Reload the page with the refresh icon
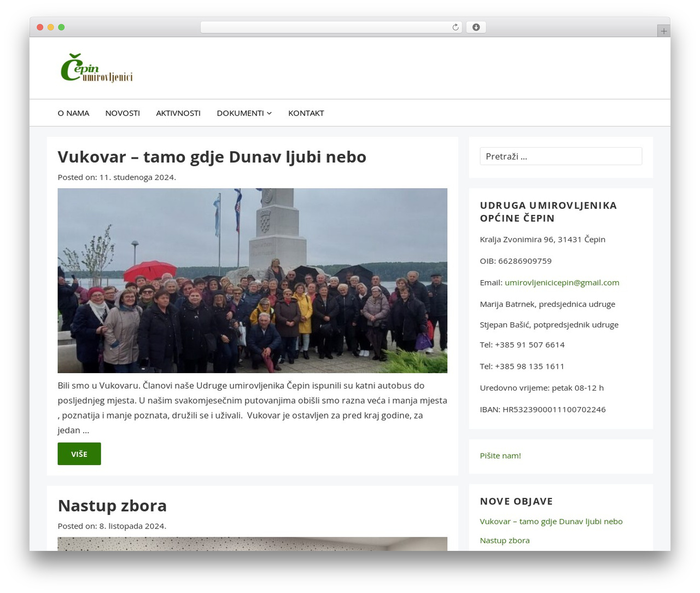Viewport: 700px width, 593px height. tap(456, 27)
